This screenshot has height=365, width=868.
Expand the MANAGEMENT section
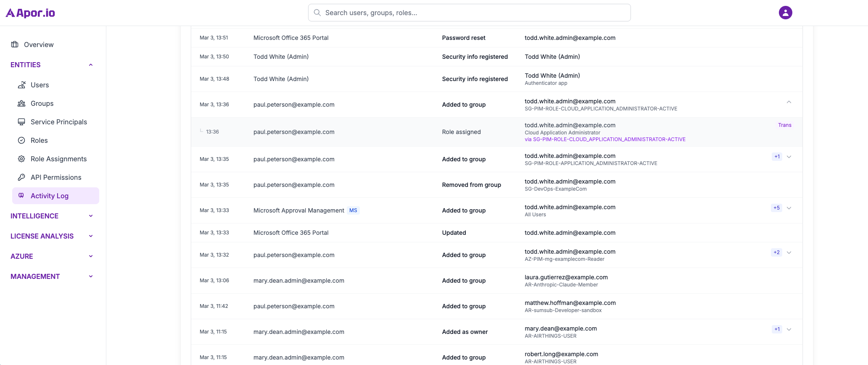click(91, 276)
